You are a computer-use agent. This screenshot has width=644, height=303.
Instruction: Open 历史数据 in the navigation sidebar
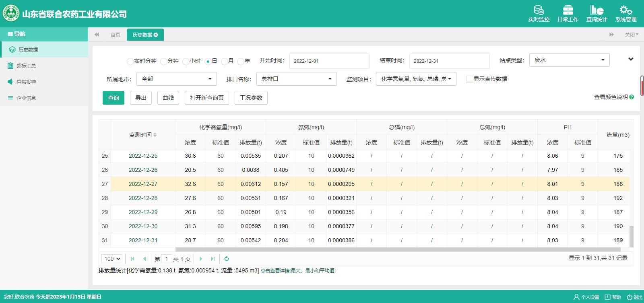(x=44, y=49)
